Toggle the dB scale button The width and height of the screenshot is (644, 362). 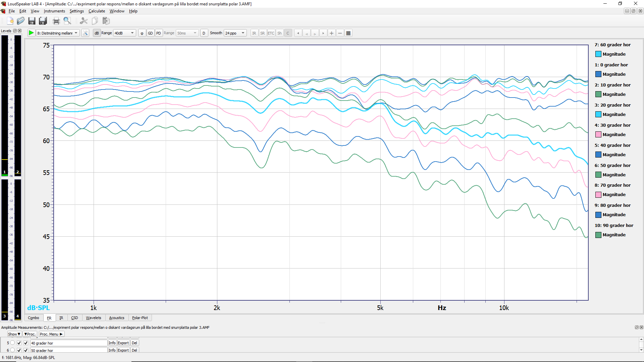point(97,33)
